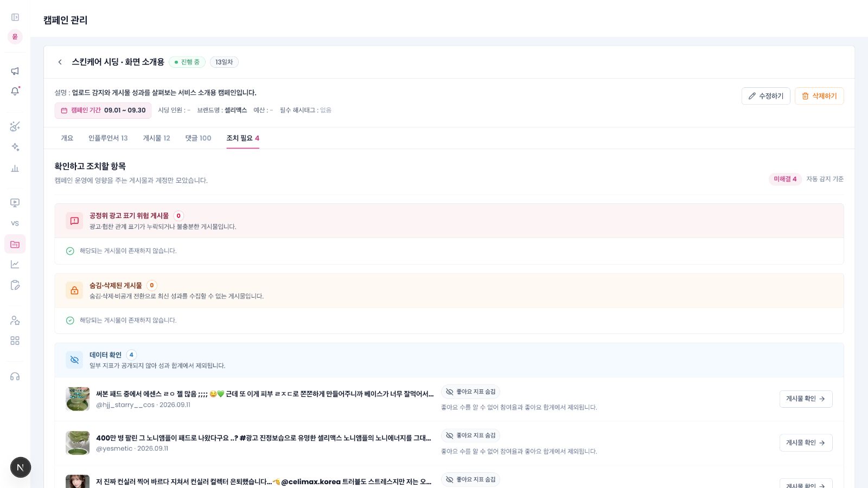This screenshot has width=868, height=488.
Task: Click the 미해결 4 badge
Action: 785,179
